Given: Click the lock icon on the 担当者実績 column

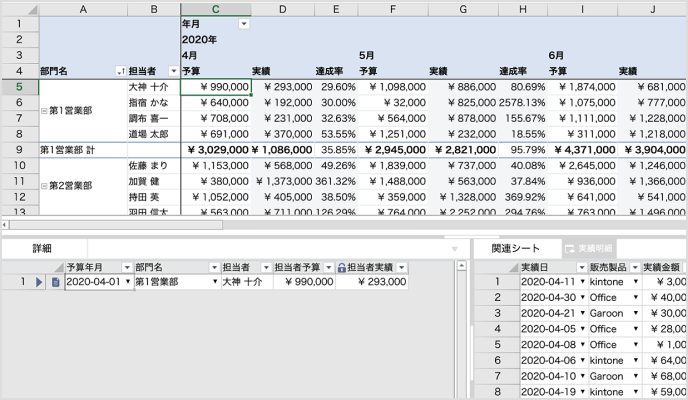Looking at the screenshot, I should coord(342,268).
